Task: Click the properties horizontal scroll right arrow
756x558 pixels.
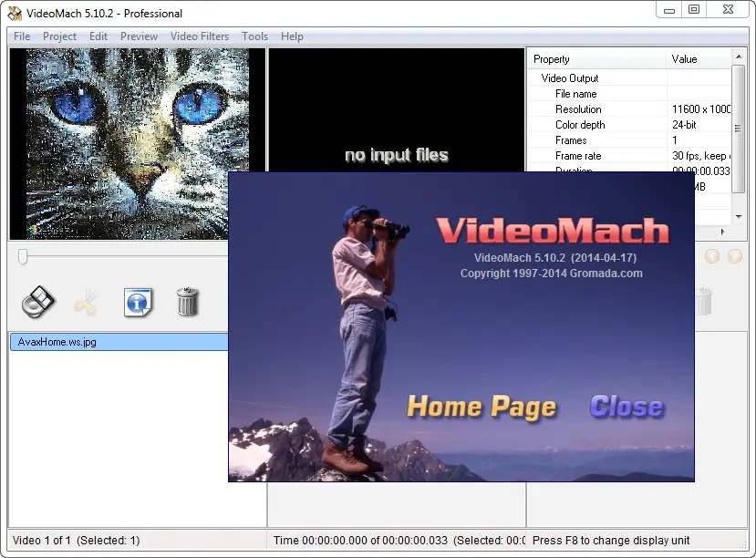Action: pyautogui.click(x=723, y=232)
